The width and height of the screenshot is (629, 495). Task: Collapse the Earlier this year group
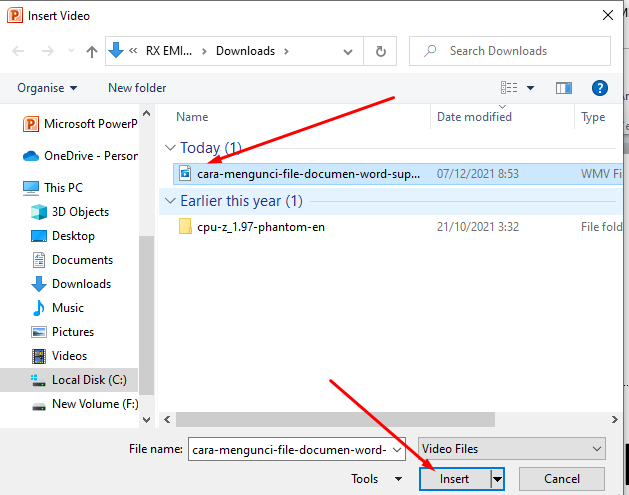click(169, 201)
